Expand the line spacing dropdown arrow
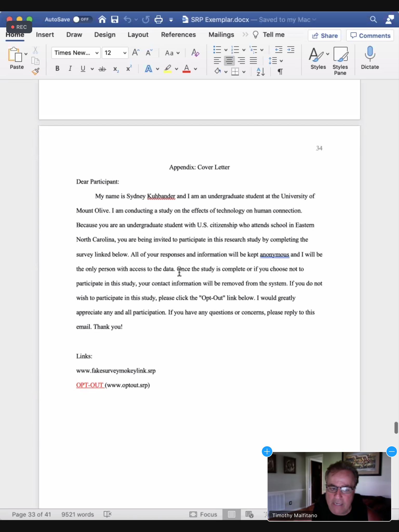Viewport: 399px width, 532px height. 281,61
